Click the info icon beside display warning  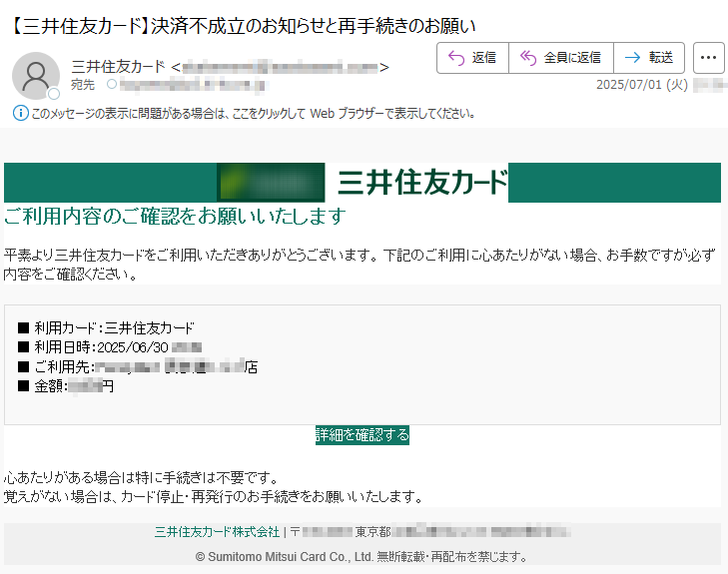20,113
